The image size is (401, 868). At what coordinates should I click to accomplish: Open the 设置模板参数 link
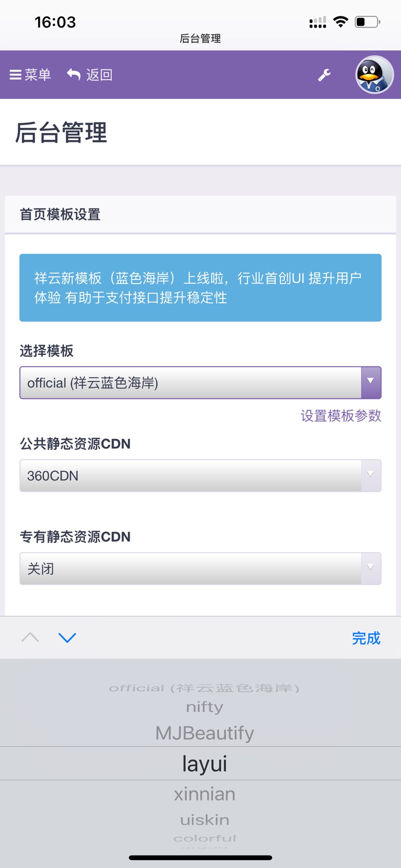pos(341,416)
